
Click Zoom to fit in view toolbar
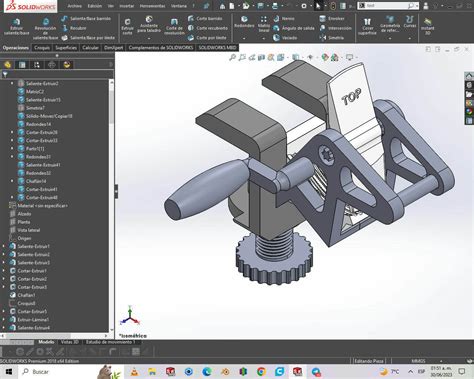pos(232,57)
